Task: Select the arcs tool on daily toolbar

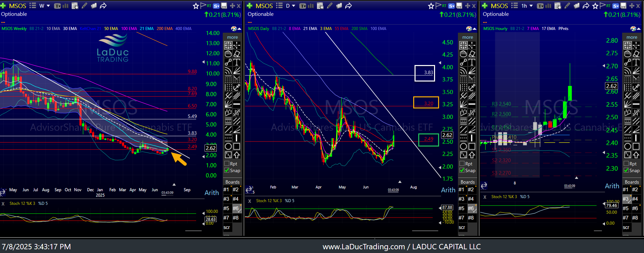Action: pos(463,70)
